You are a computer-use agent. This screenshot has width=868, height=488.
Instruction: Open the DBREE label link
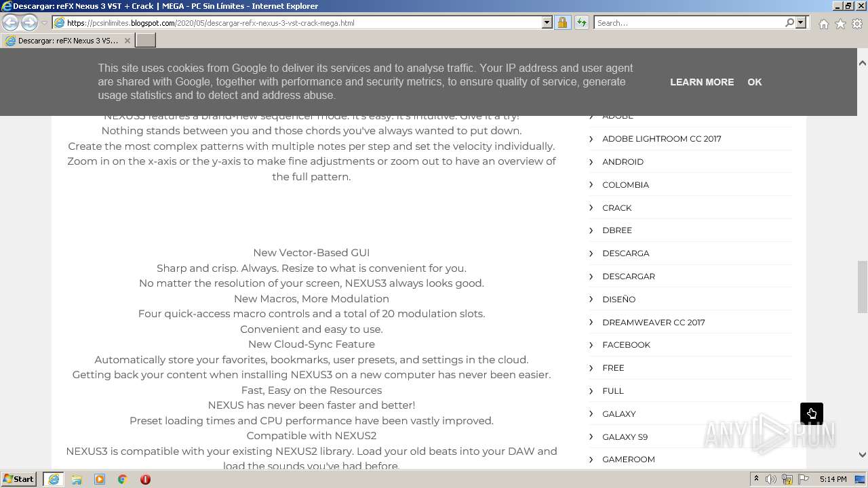click(616, 230)
